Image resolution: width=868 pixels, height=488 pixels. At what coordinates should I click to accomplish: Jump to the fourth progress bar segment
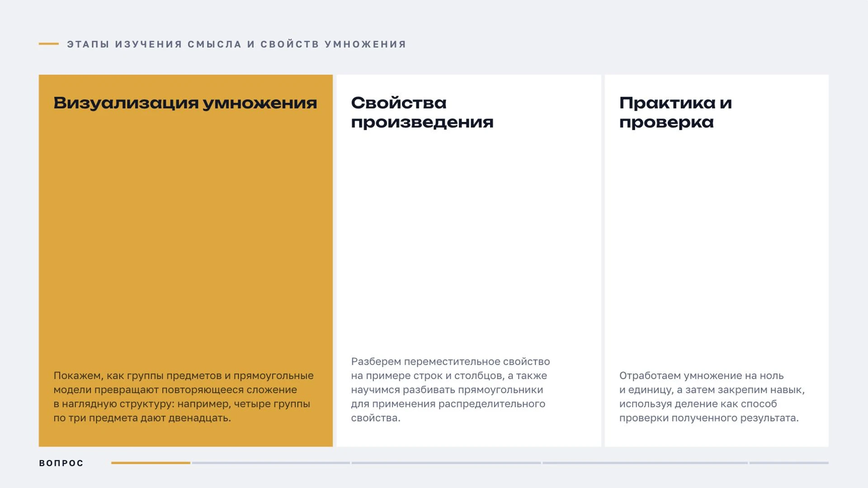click(x=645, y=463)
